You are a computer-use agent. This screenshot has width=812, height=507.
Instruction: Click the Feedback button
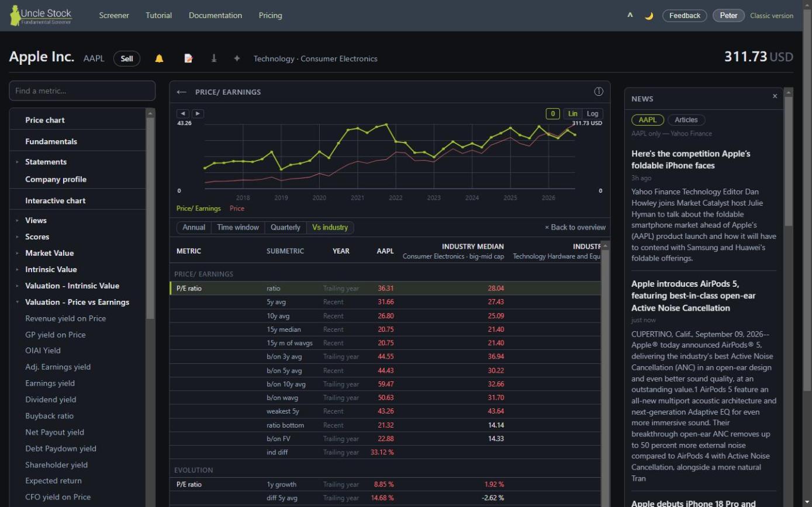point(685,16)
